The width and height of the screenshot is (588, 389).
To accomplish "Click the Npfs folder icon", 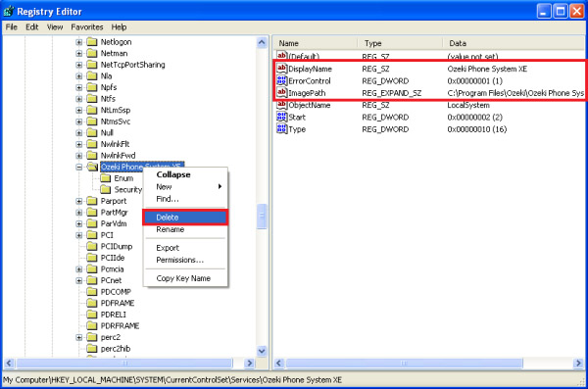I will point(92,87).
